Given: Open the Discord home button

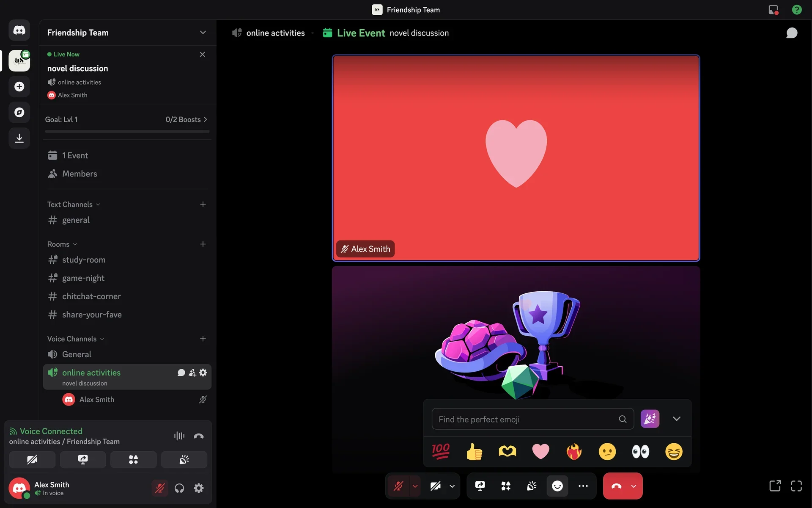Looking at the screenshot, I should coord(19,30).
